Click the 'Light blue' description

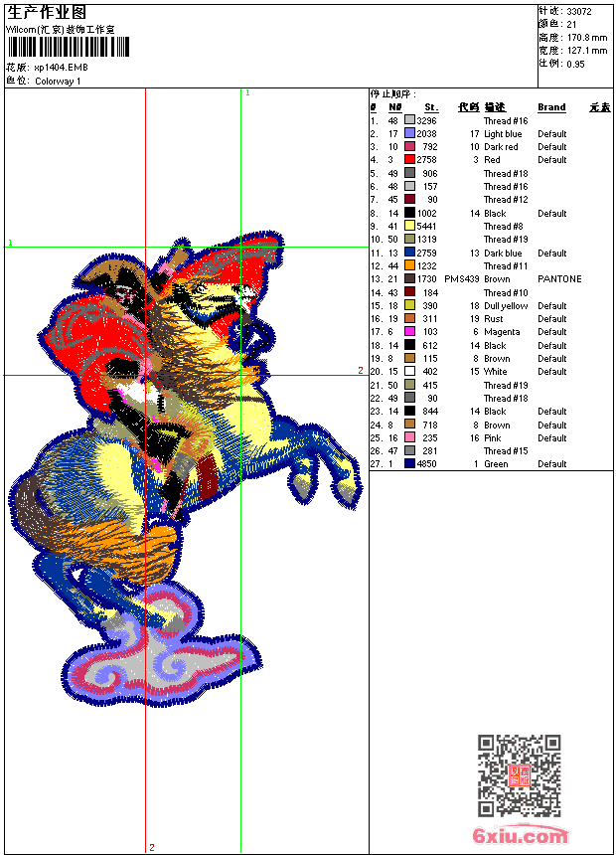click(503, 133)
